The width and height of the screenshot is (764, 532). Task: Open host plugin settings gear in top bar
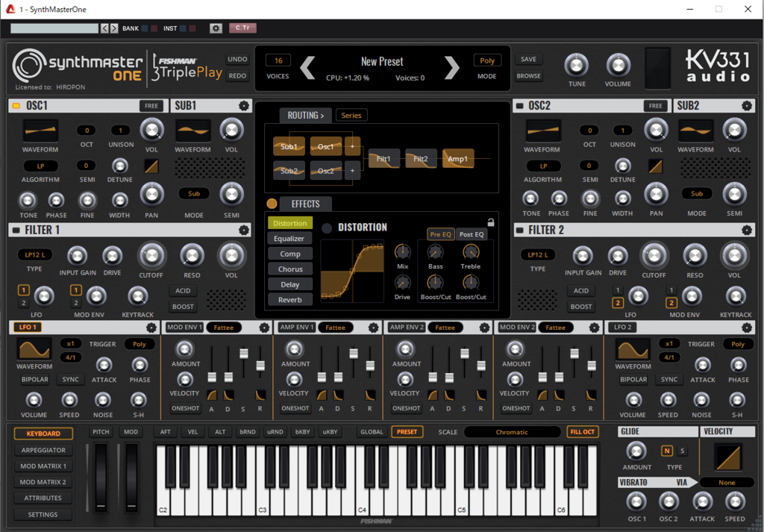coord(216,28)
